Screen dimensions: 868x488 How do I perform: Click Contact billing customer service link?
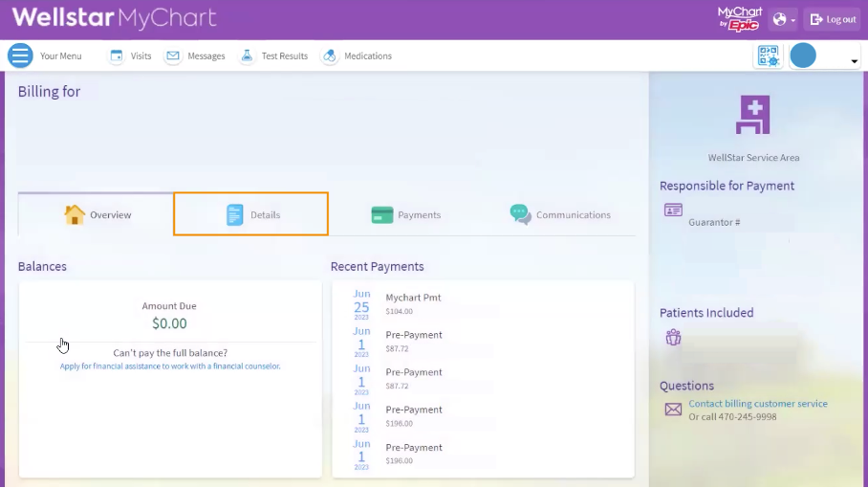pyautogui.click(x=758, y=404)
